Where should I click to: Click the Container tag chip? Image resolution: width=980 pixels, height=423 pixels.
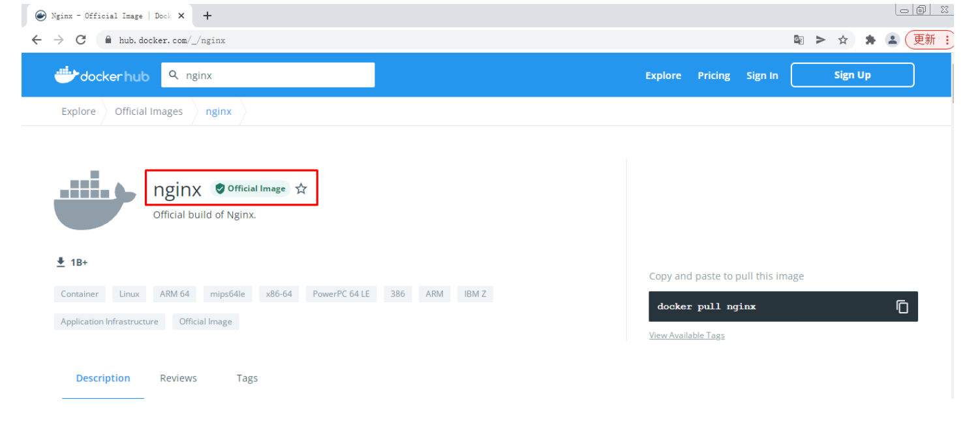(80, 294)
